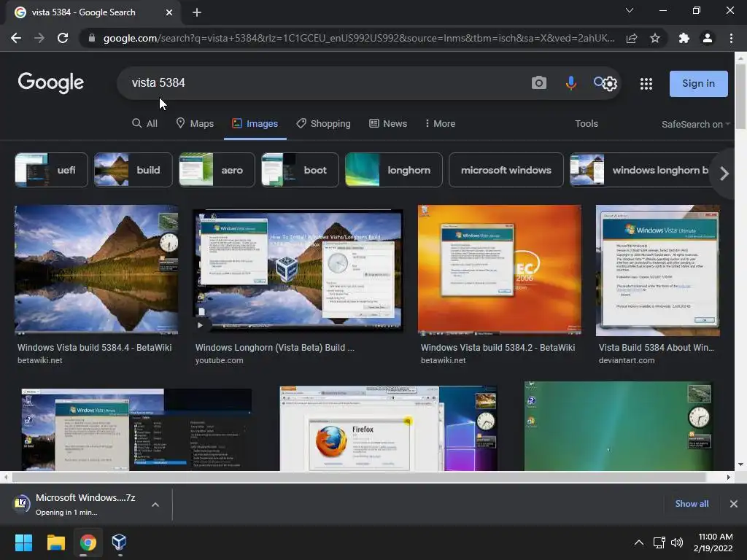Open the Tools filter options

point(587,123)
